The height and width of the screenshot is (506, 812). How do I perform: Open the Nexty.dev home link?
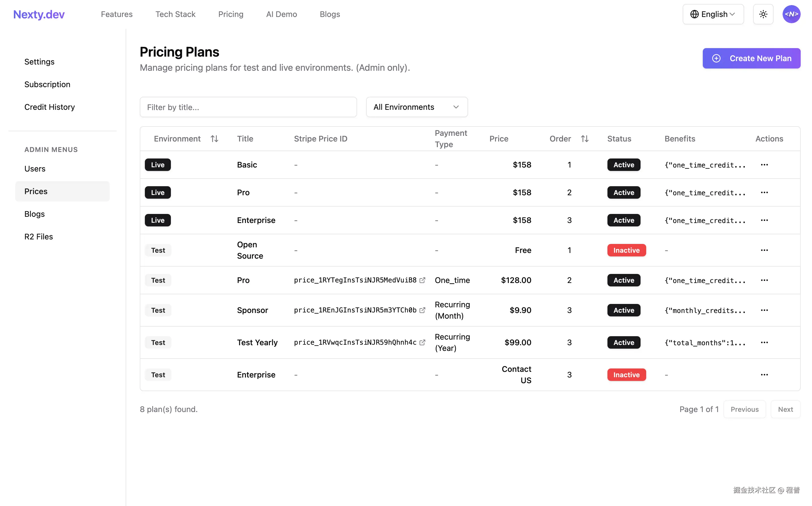pyautogui.click(x=39, y=14)
